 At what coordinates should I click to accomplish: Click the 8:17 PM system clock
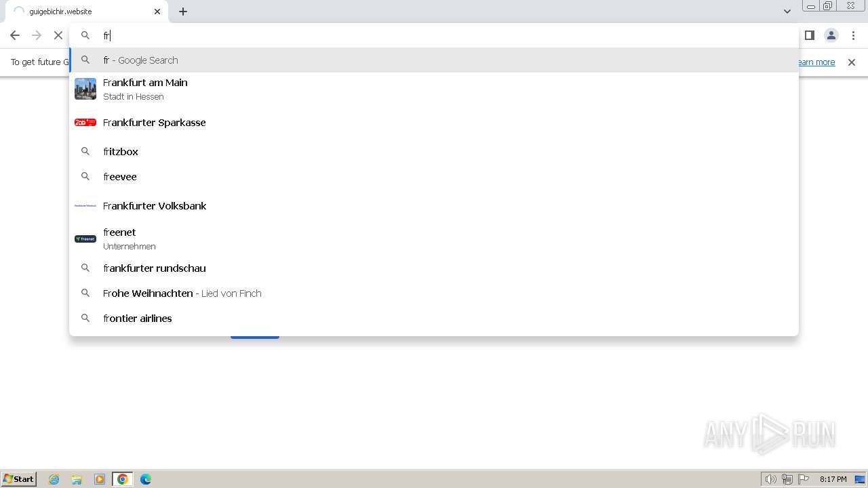click(833, 479)
